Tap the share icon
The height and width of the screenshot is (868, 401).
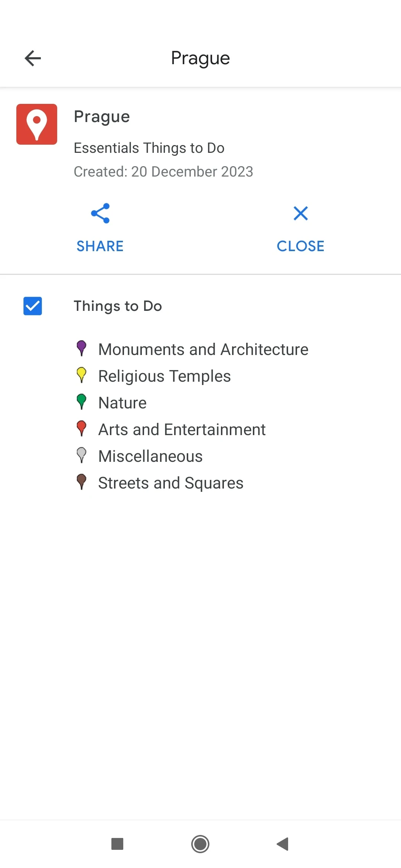(x=100, y=213)
